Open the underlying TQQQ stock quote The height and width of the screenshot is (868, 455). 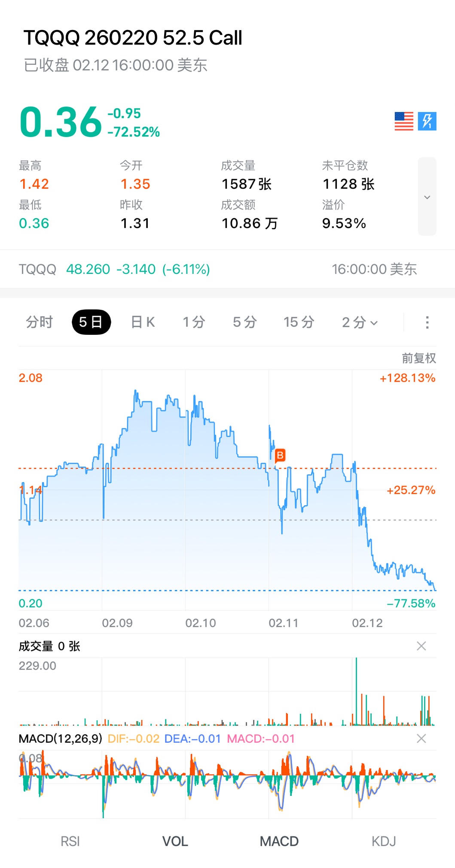[114, 269]
